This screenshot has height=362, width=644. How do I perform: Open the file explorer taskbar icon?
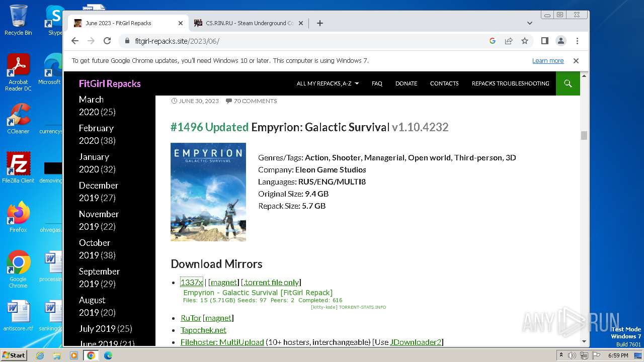57,355
